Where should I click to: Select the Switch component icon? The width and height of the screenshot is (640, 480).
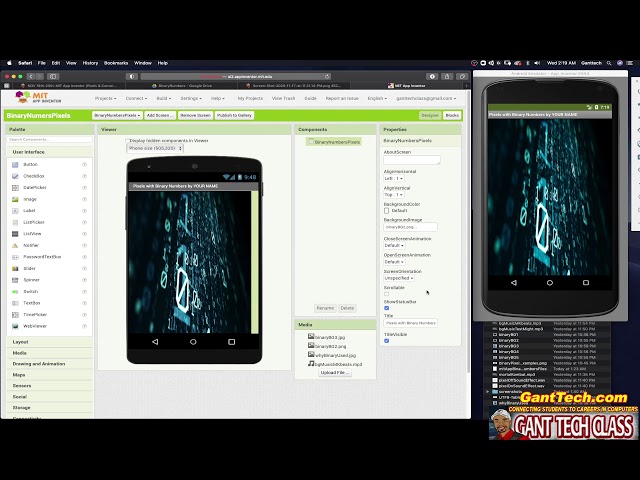[15, 292]
